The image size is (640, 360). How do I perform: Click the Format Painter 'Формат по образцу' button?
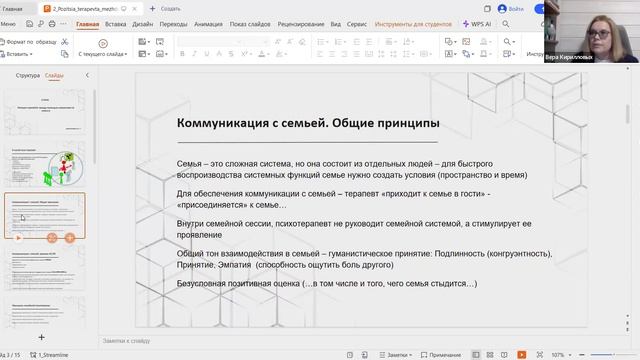point(29,42)
